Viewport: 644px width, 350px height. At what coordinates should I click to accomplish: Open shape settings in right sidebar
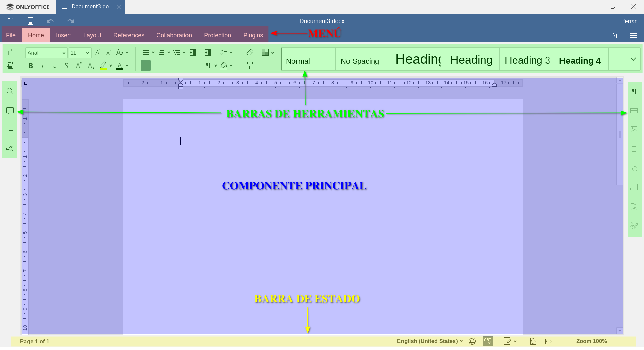(x=634, y=168)
